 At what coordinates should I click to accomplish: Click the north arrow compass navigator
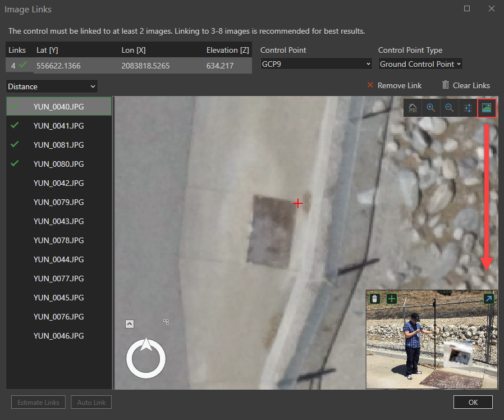146,358
